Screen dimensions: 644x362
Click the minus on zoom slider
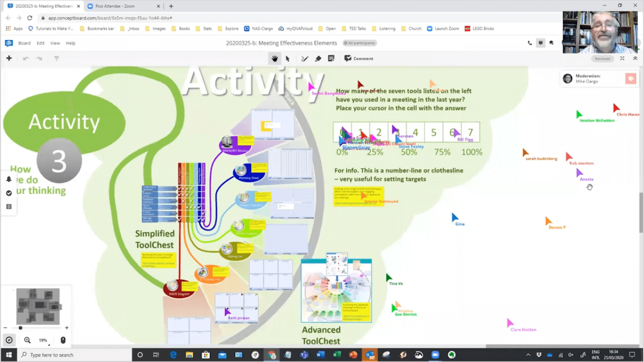coord(5,328)
